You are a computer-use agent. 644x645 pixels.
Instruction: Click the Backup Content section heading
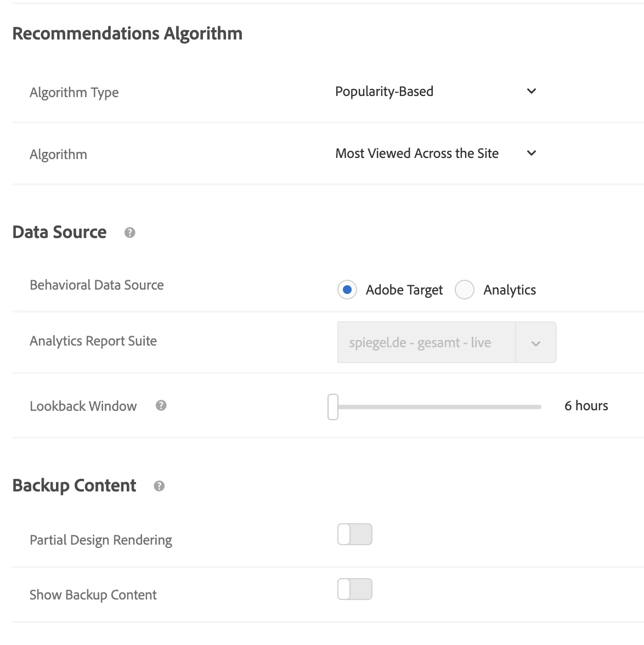coord(74,485)
